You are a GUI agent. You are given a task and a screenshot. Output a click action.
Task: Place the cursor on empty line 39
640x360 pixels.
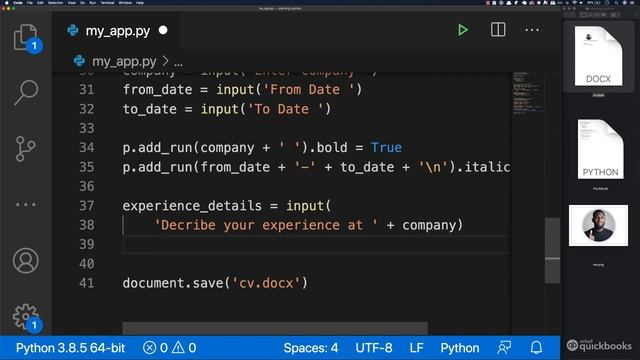tap(316, 244)
